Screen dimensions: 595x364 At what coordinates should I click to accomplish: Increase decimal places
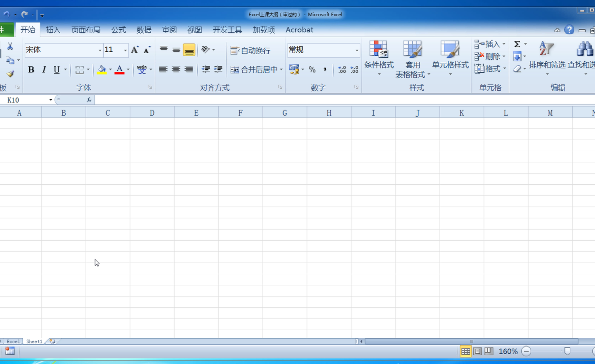coord(342,69)
